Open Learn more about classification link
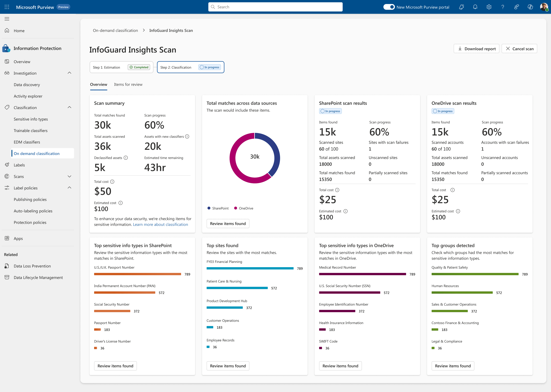This screenshot has width=551, height=392. pos(161,225)
